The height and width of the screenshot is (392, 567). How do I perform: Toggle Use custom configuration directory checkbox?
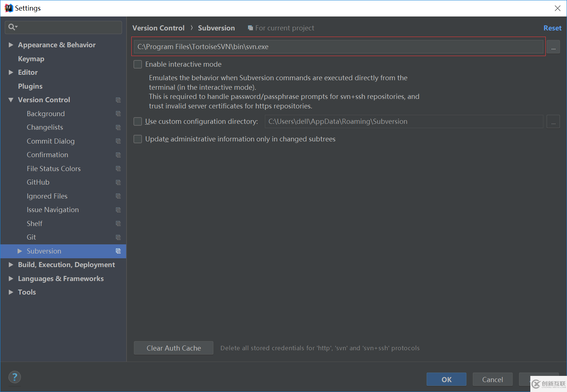(x=138, y=122)
